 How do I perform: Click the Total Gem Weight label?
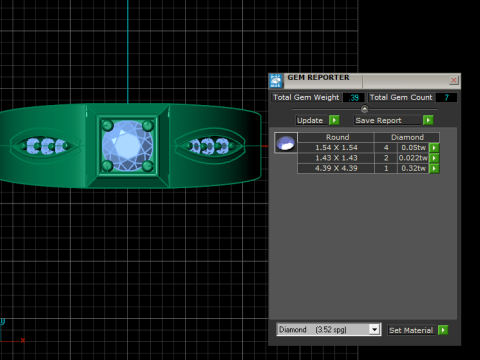coord(306,98)
